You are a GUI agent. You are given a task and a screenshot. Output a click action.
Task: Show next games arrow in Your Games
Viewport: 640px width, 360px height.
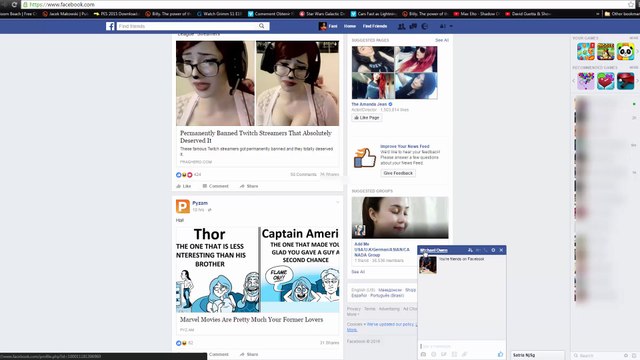point(637,52)
